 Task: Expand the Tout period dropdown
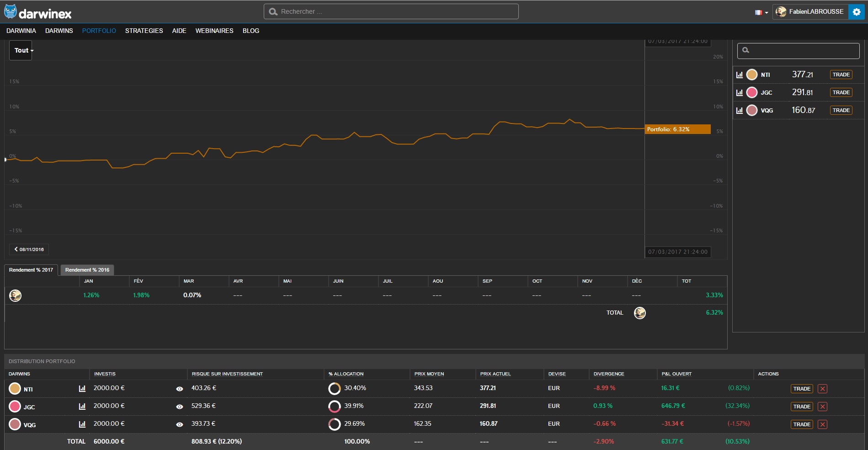pyautogui.click(x=21, y=50)
